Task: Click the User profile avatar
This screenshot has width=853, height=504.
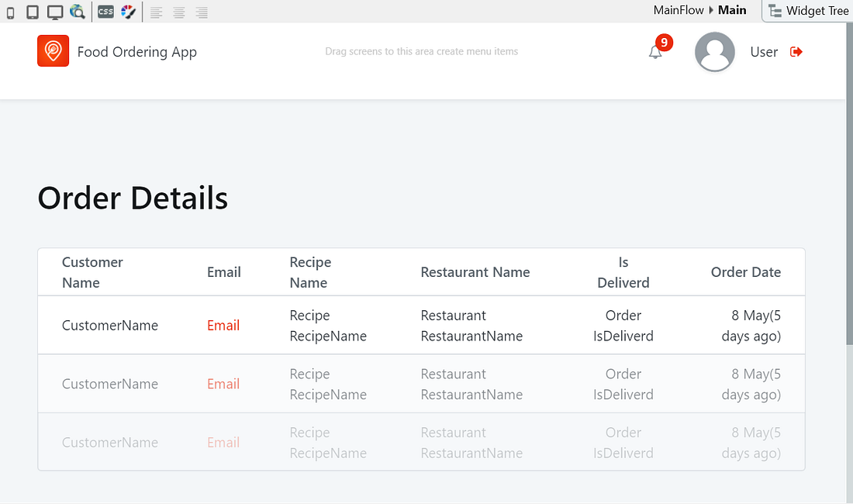Action: (714, 51)
